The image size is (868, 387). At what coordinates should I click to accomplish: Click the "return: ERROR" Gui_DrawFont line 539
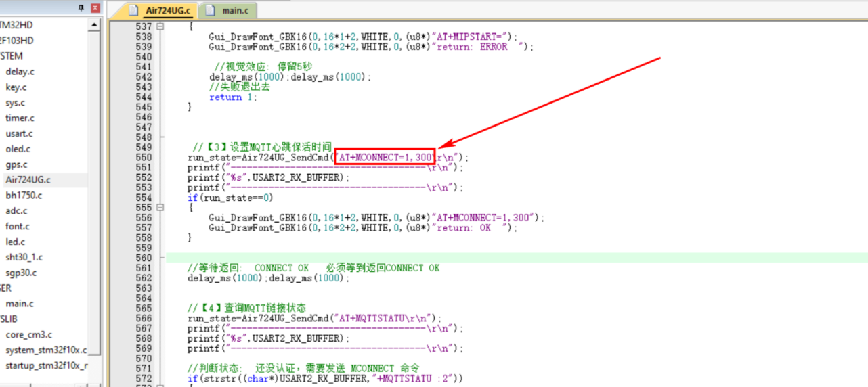pos(371,47)
